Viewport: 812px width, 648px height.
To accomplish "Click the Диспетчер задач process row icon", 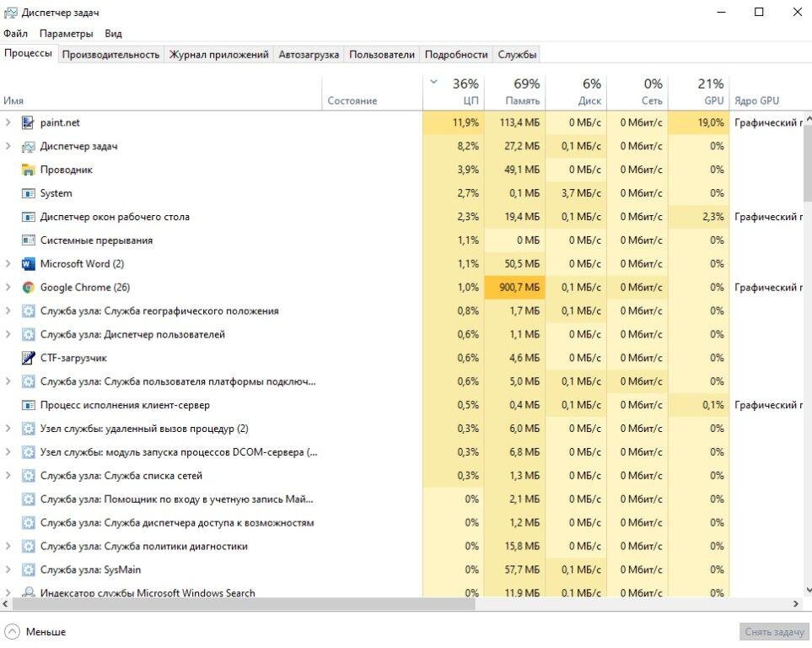I will point(28,147).
